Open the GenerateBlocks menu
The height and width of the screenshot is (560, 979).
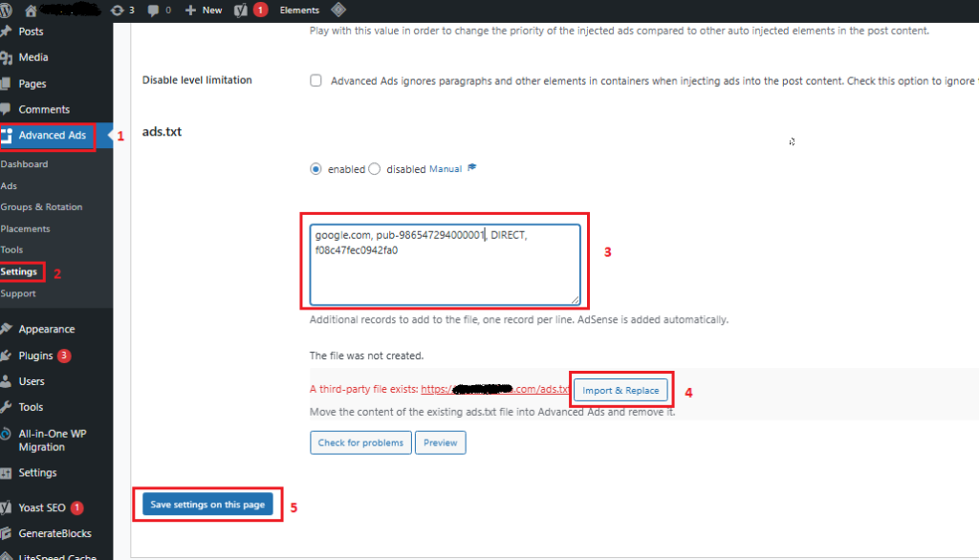[56, 534]
